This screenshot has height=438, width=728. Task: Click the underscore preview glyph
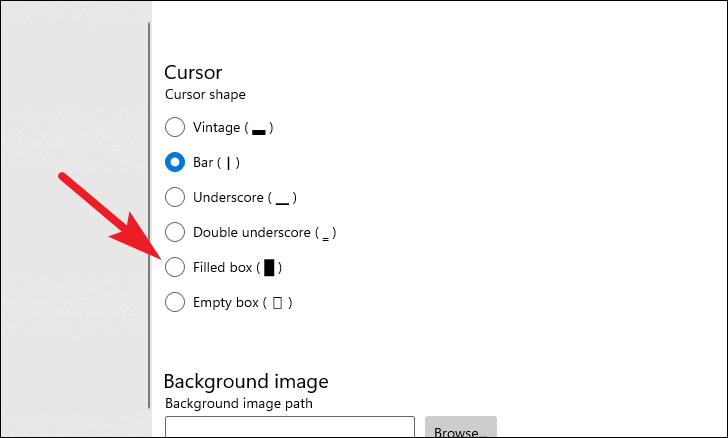pos(282,200)
